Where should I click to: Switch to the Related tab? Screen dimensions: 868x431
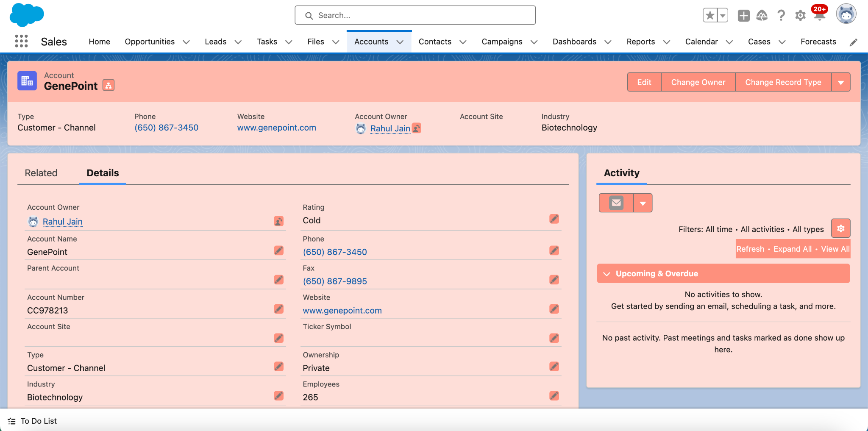[x=41, y=173]
